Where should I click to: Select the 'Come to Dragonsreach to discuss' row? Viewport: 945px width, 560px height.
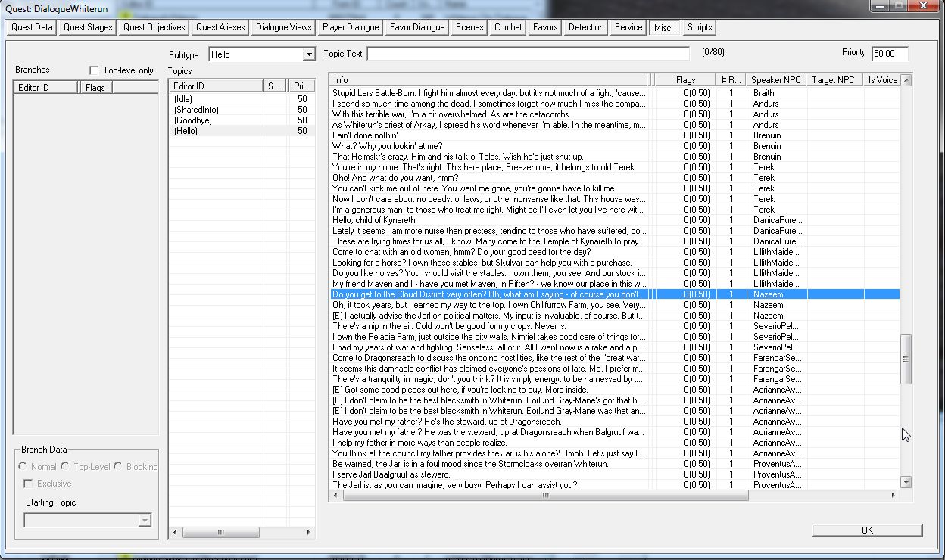coord(615,358)
